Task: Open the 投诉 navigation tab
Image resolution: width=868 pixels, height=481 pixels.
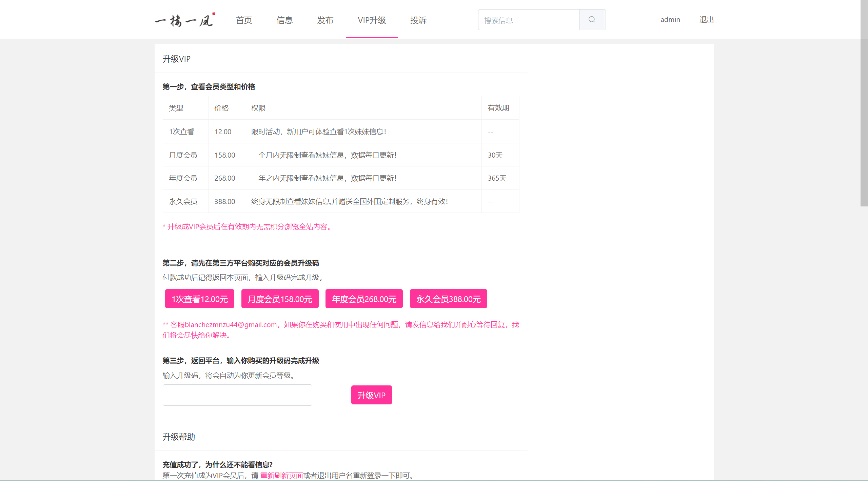Action: [418, 20]
